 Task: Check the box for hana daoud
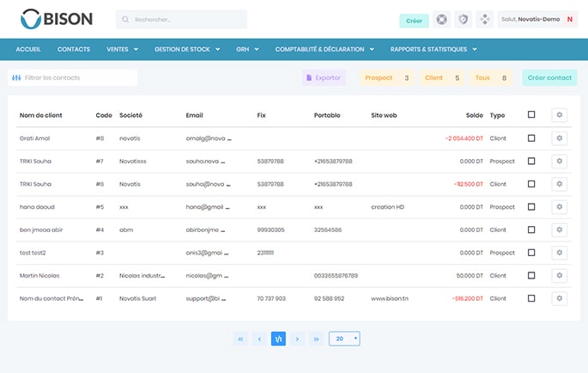pyautogui.click(x=531, y=207)
